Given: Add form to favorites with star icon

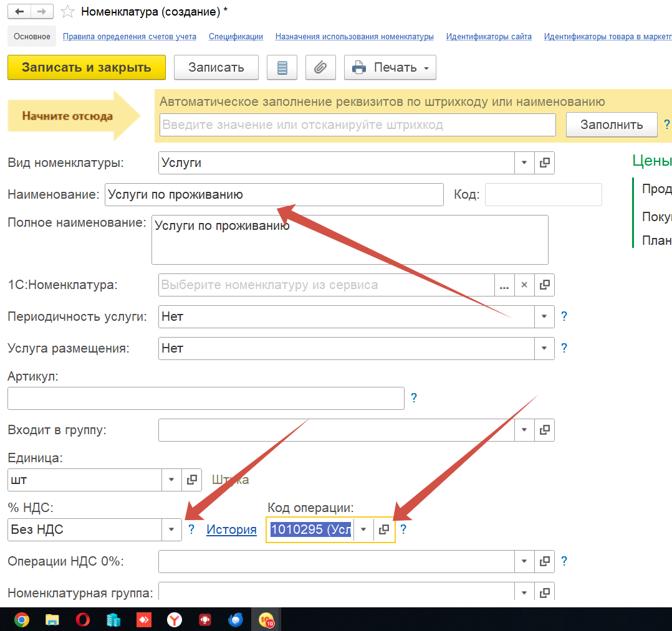Looking at the screenshot, I should [x=69, y=12].
